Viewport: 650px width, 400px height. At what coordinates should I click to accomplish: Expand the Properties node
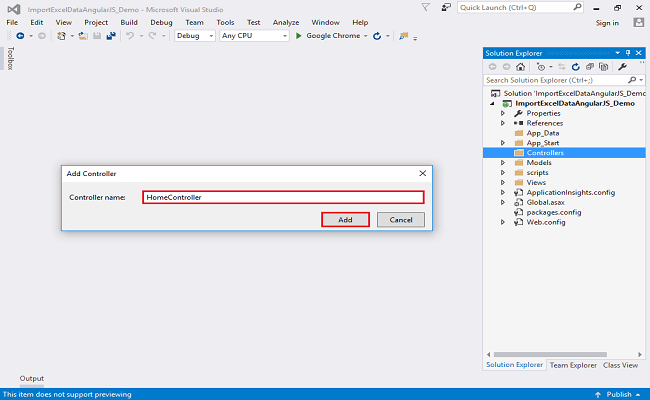point(503,113)
